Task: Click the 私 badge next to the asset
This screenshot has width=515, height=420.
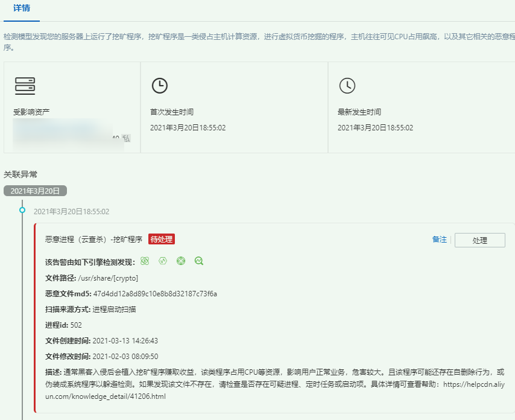Action: click(x=125, y=138)
